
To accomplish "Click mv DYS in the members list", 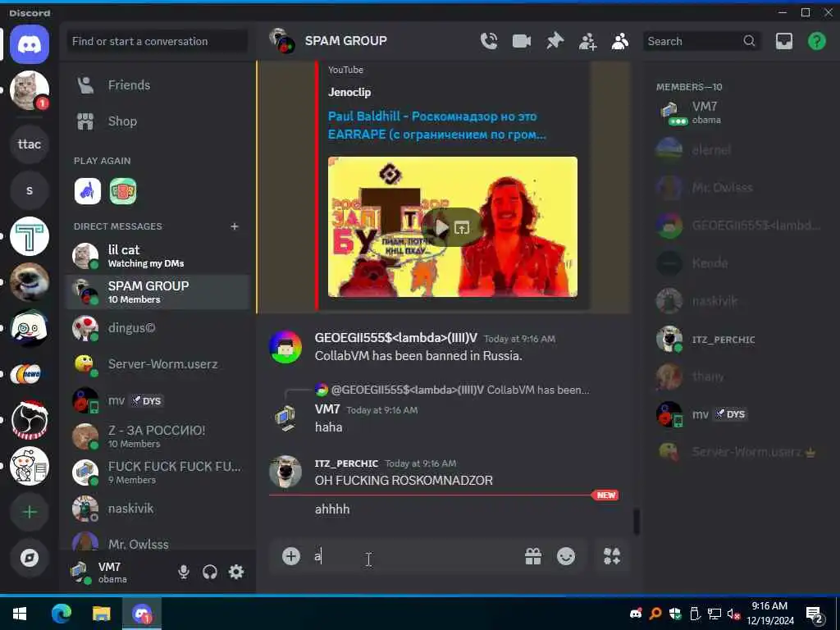I will pos(739,414).
